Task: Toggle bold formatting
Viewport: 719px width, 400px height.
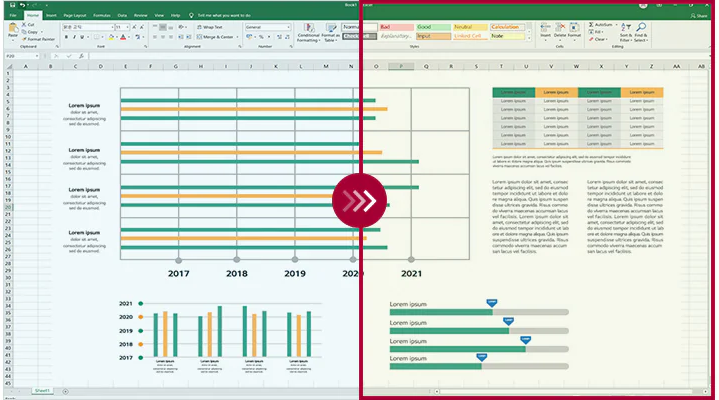Action: (66, 37)
